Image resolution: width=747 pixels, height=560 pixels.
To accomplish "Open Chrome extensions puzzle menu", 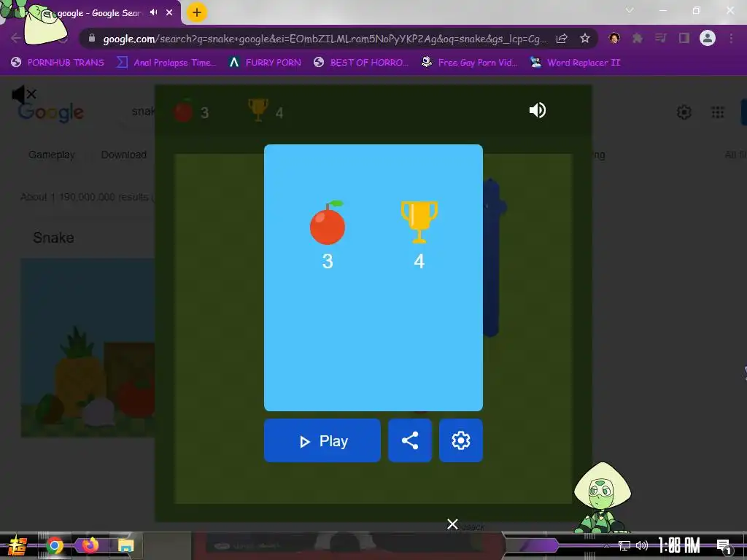I will 638,38.
